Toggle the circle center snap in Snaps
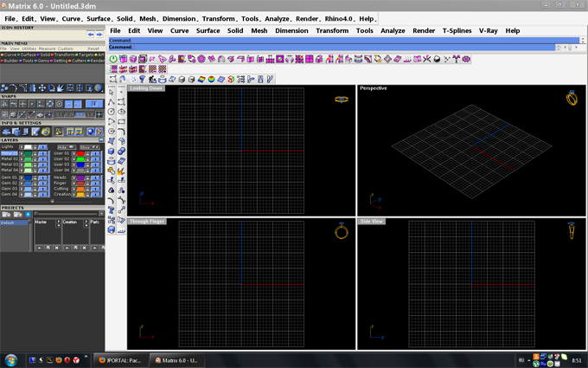 click(60, 104)
